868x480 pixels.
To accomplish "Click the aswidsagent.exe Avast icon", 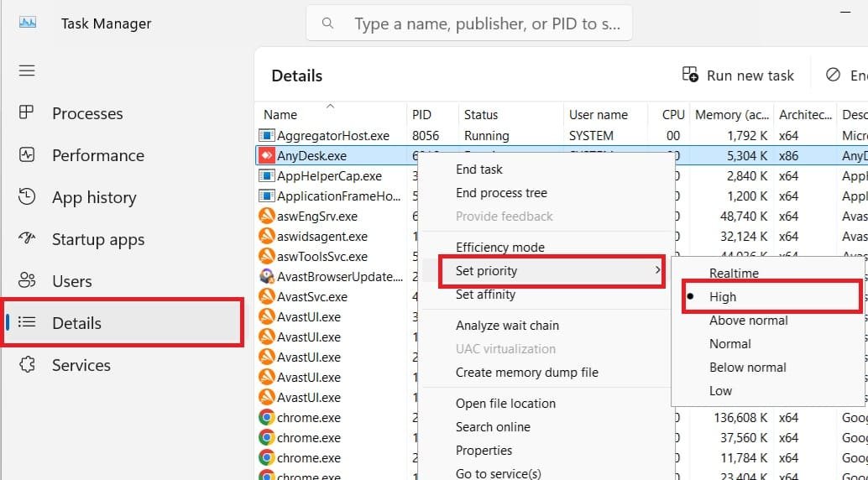I will tap(267, 237).
